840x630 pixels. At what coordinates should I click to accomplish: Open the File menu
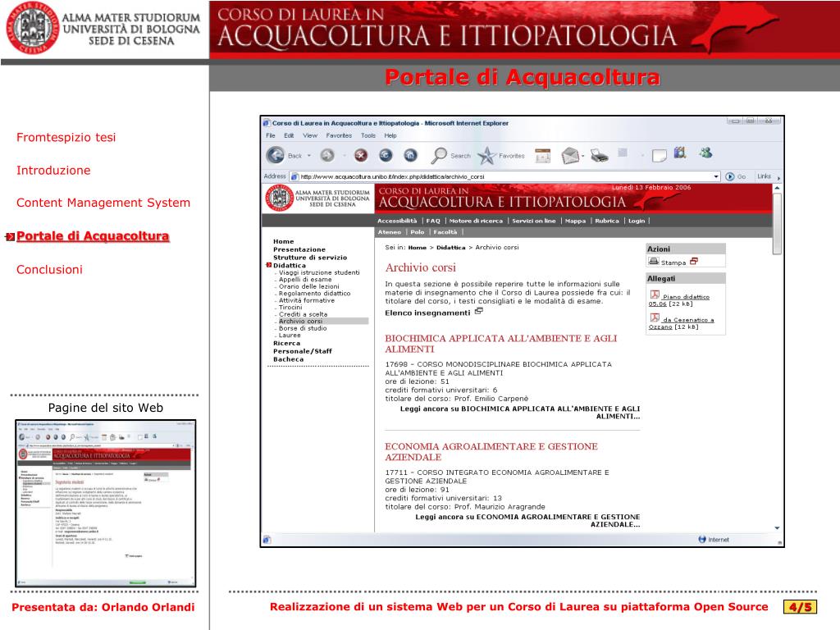pyautogui.click(x=271, y=135)
